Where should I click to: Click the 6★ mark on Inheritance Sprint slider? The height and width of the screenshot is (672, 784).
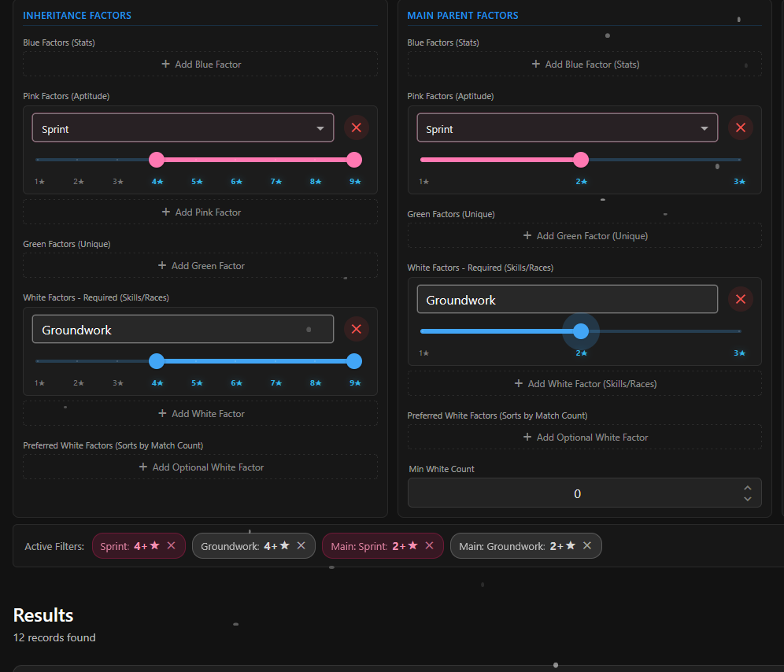(x=236, y=182)
